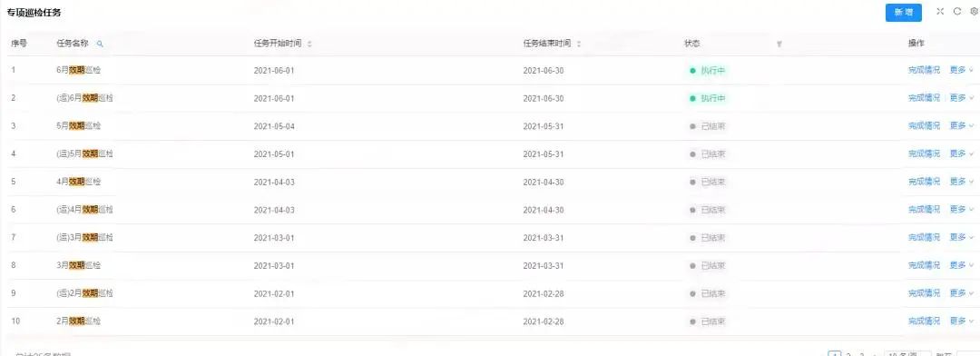The height and width of the screenshot is (356, 980).
Task: Click the 任务名称 column header
Action: pos(73,44)
